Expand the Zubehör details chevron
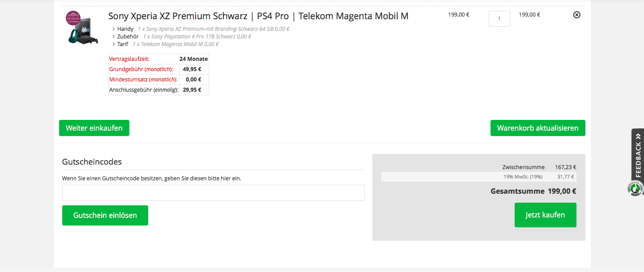This screenshot has width=644, height=272. (114, 37)
